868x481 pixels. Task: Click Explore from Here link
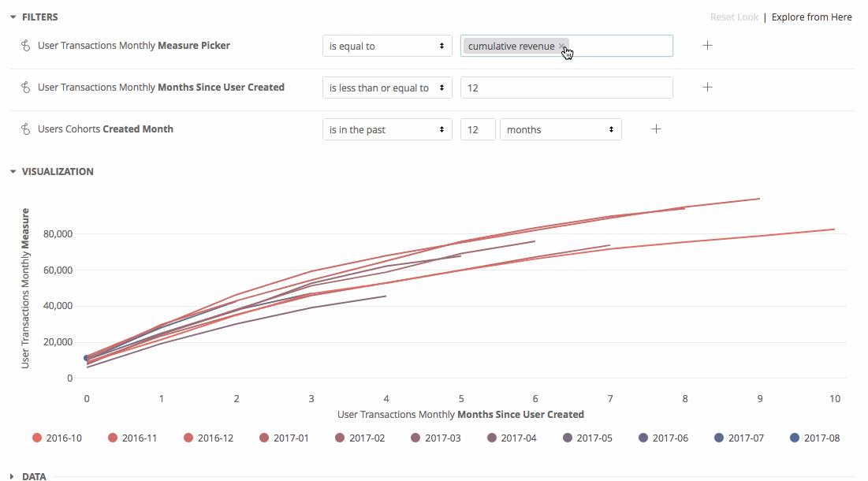811,17
